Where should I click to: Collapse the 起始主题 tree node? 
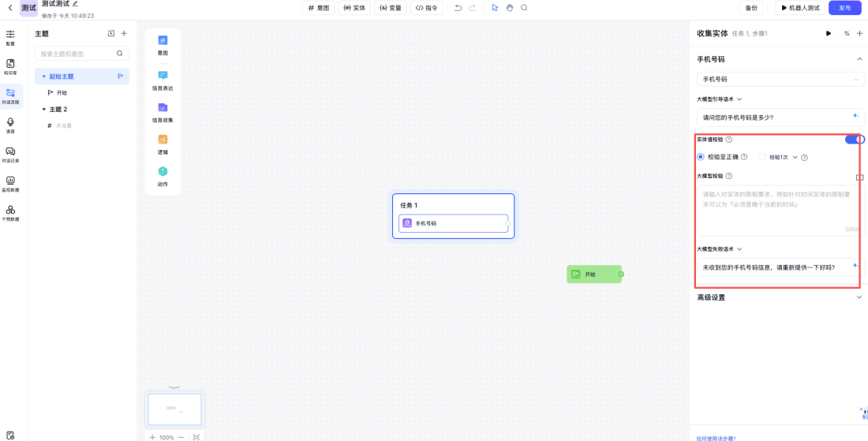pos(44,77)
